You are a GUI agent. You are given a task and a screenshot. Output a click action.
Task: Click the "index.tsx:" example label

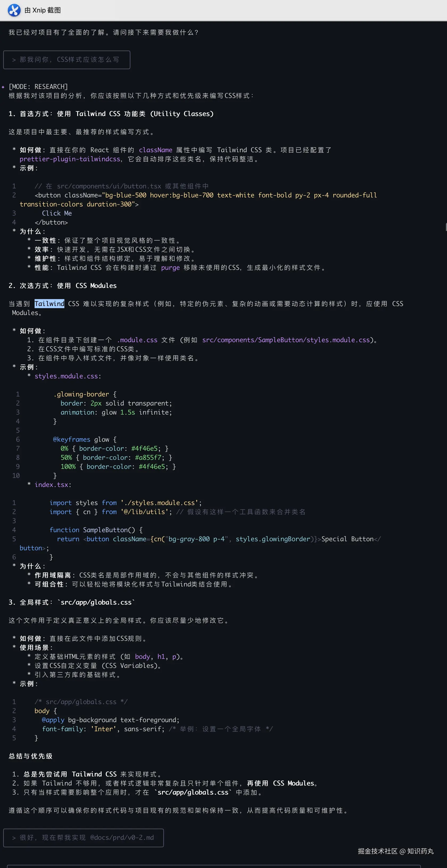pos(52,485)
